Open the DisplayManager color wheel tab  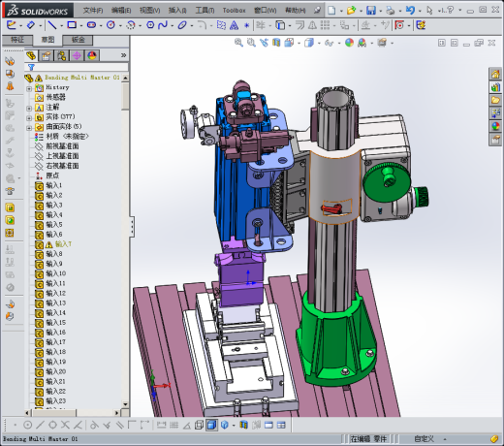[92, 56]
